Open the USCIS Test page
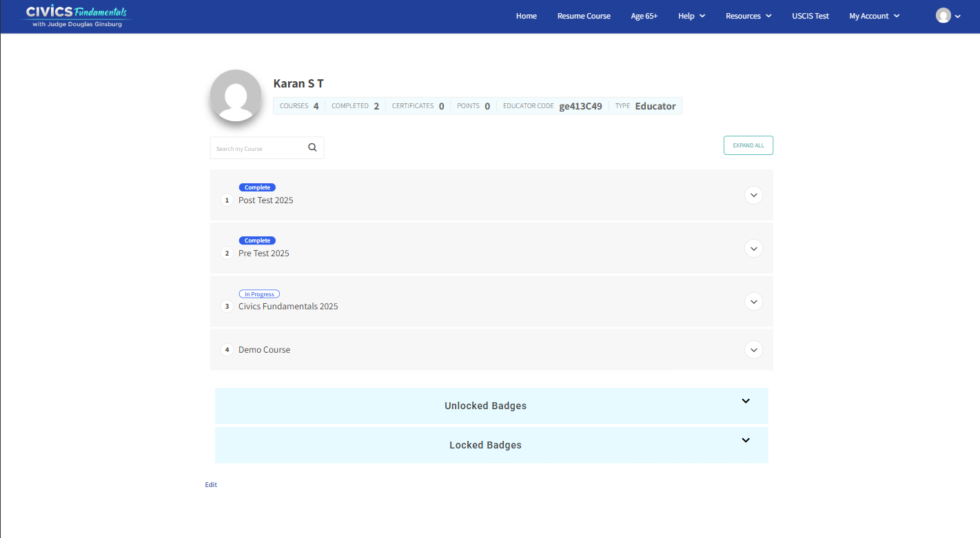This screenshot has width=980, height=538. click(x=810, y=16)
